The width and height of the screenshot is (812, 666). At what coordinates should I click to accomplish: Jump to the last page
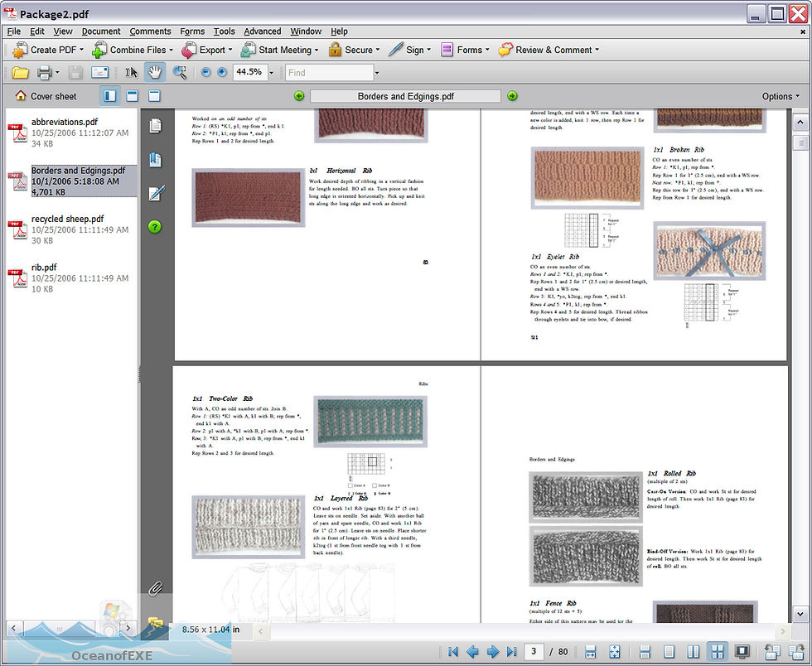512,651
